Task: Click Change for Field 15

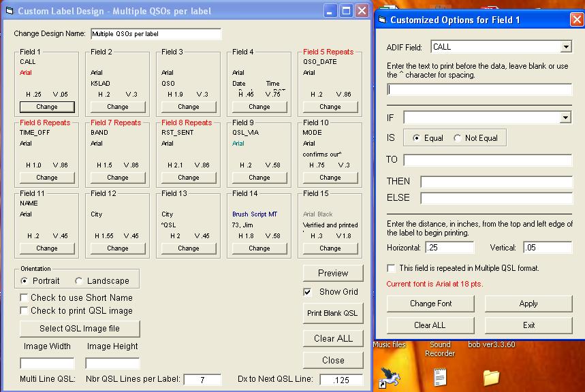Action: click(x=330, y=248)
